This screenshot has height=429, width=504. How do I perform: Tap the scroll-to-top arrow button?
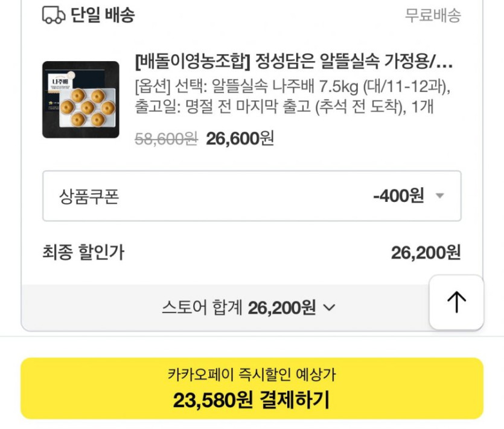[456, 302]
